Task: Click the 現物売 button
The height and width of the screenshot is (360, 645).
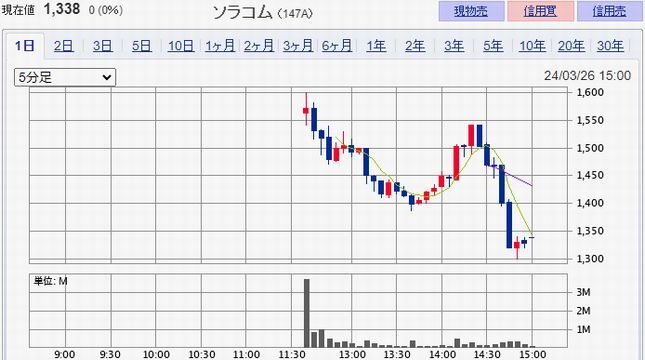Action: (x=471, y=11)
